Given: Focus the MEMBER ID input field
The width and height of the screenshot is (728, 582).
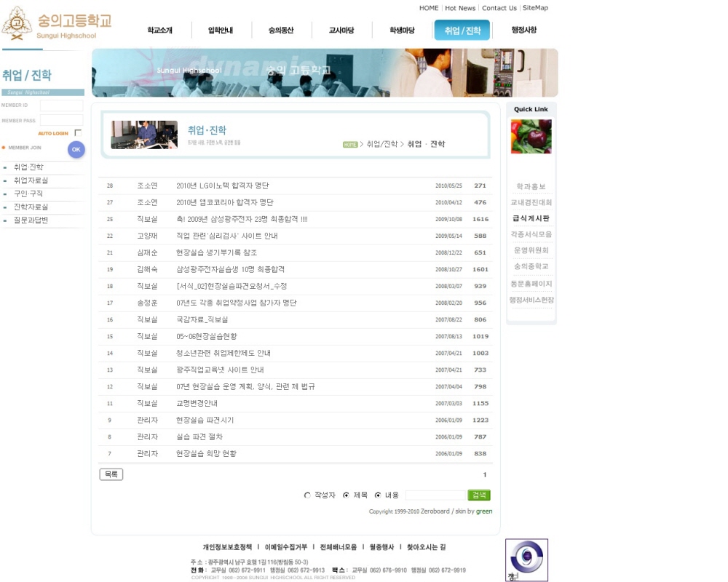Looking at the screenshot, I should 61,105.
